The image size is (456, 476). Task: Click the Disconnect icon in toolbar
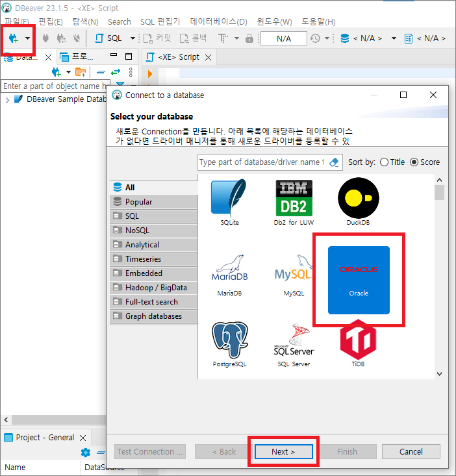(x=77, y=38)
